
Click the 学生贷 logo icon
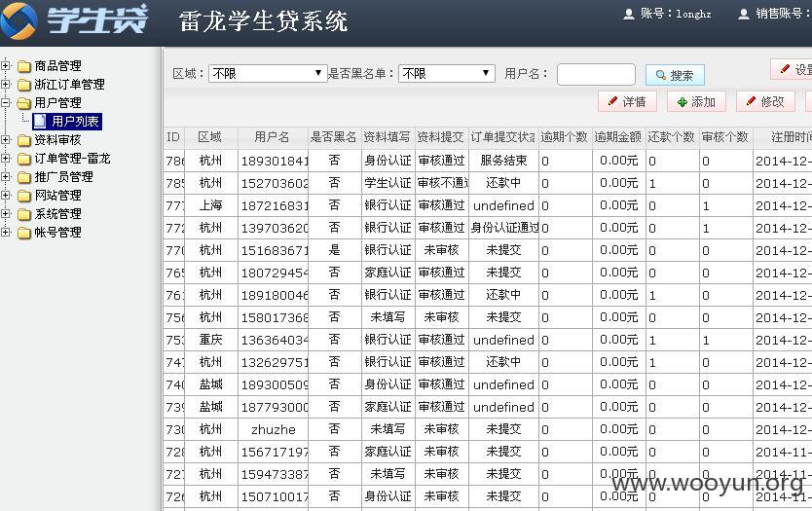pos(18,20)
